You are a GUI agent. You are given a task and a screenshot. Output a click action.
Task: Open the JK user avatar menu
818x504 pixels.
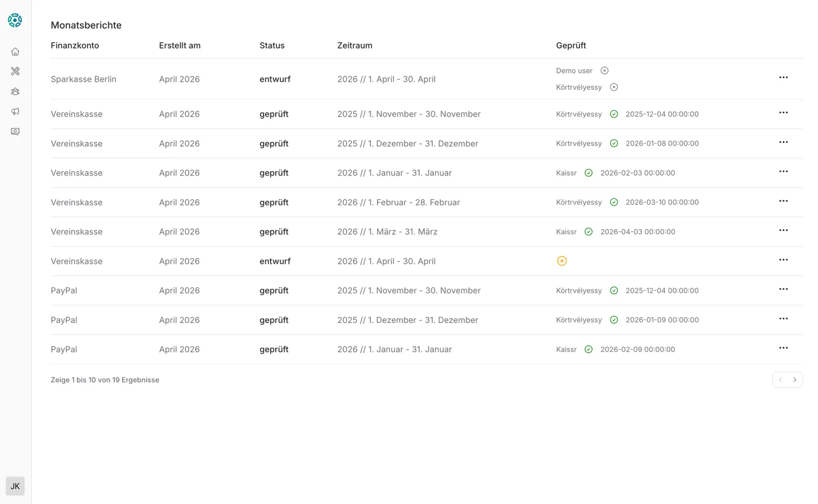pos(15,486)
